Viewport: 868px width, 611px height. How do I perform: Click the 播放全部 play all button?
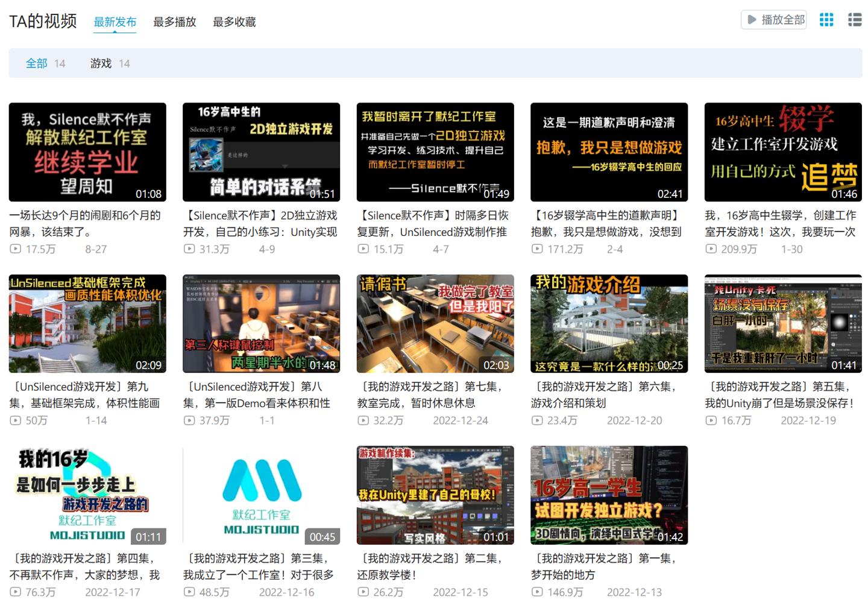[x=774, y=20]
